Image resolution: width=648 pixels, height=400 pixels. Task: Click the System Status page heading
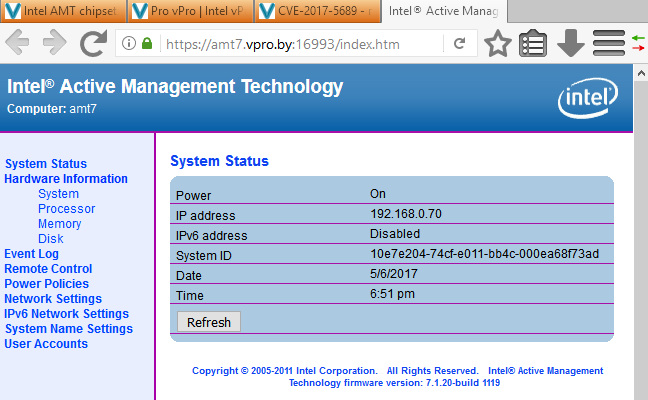219,161
